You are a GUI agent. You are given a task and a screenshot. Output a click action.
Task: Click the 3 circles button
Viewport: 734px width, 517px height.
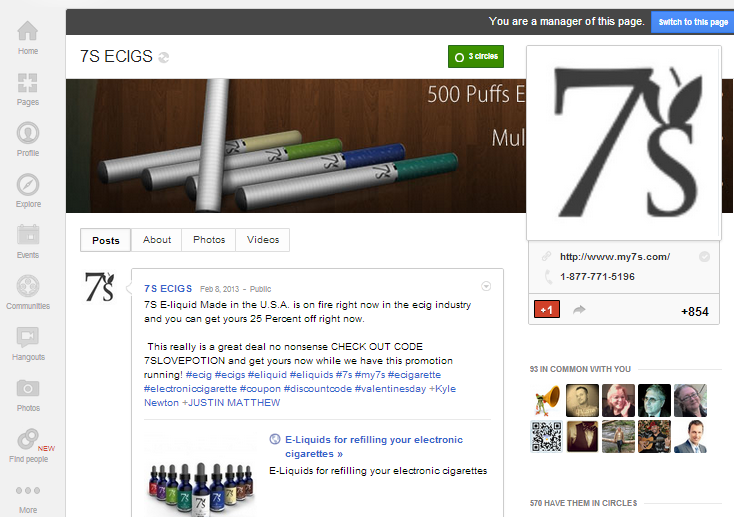pyautogui.click(x=476, y=57)
